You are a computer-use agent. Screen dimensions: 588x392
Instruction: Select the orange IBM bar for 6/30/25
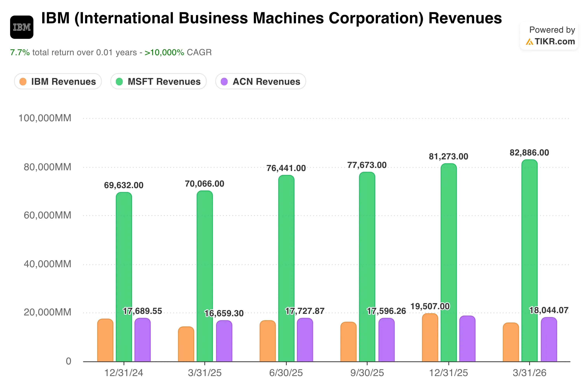268,341
